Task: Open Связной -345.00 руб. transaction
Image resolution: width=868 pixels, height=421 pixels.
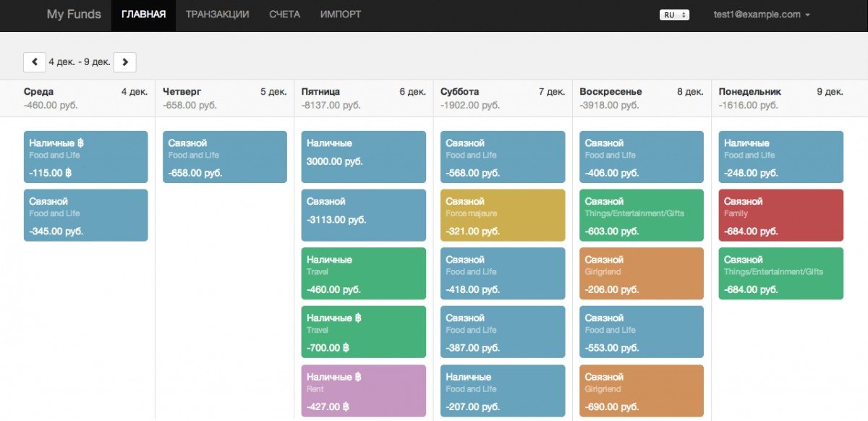Action: pyautogui.click(x=86, y=216)
